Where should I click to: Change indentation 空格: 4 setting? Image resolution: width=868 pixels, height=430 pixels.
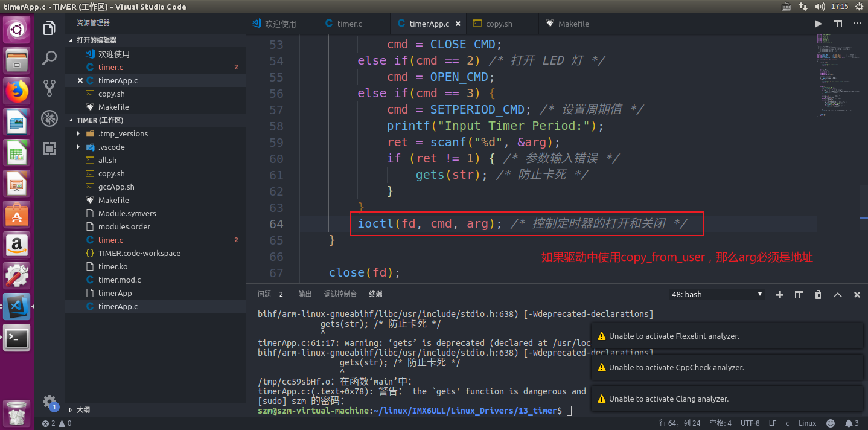point(721,423)
